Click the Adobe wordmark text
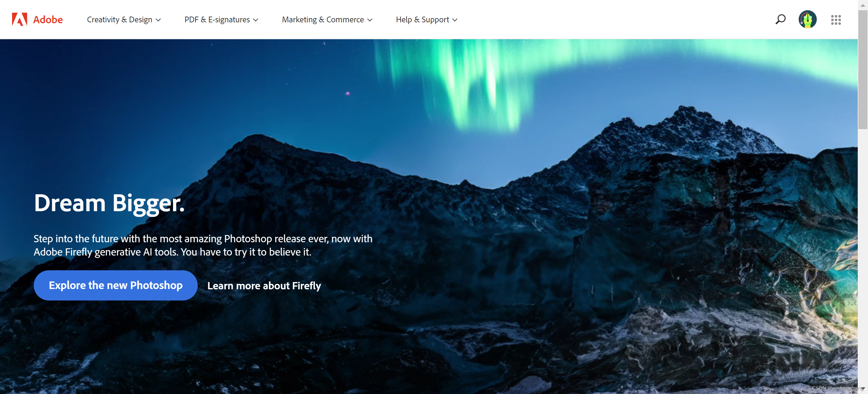The image size is (868, 394). tap(48, 20)
